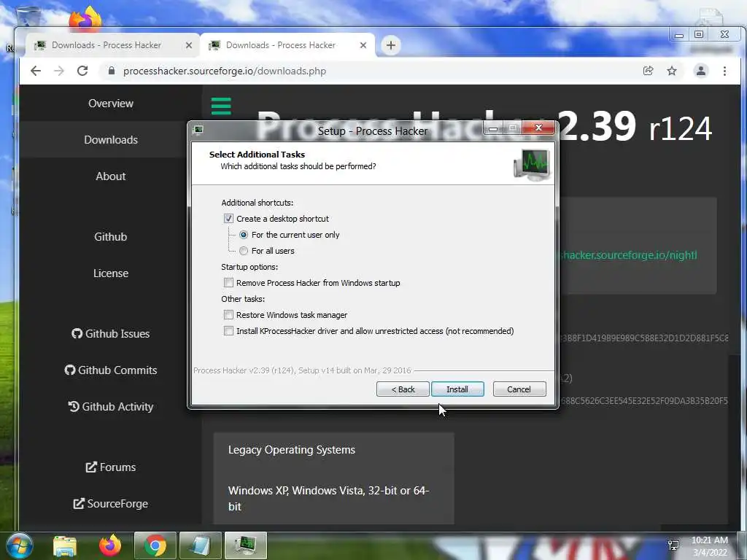The width and height of the screenshot is (747, 560).
Task: Click the lock site info icon
Action: tap(112, 71)
